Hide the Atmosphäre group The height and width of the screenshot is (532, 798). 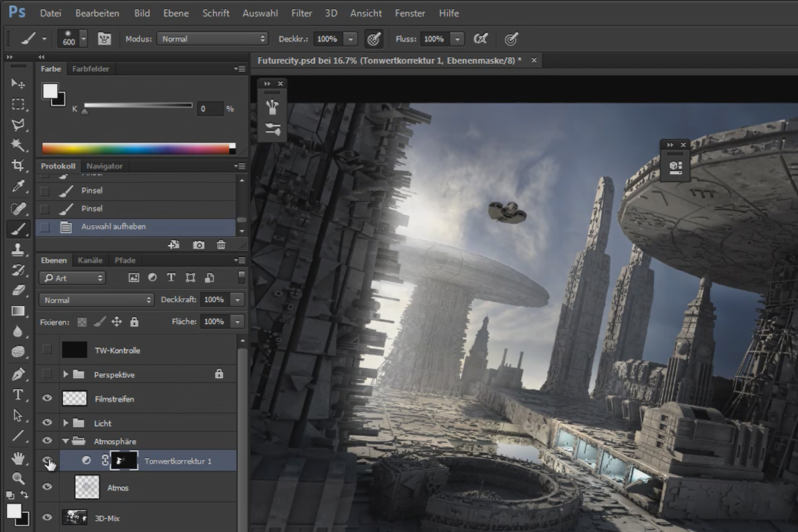[x=47, y=440]
